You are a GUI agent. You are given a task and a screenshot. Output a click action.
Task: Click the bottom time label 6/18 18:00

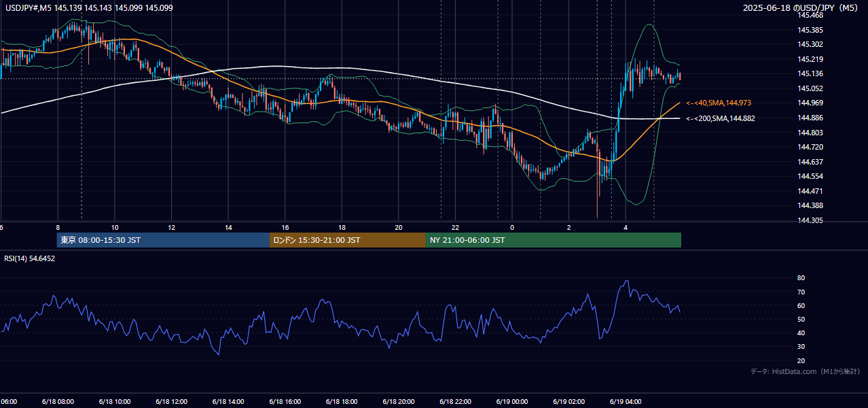341,402
